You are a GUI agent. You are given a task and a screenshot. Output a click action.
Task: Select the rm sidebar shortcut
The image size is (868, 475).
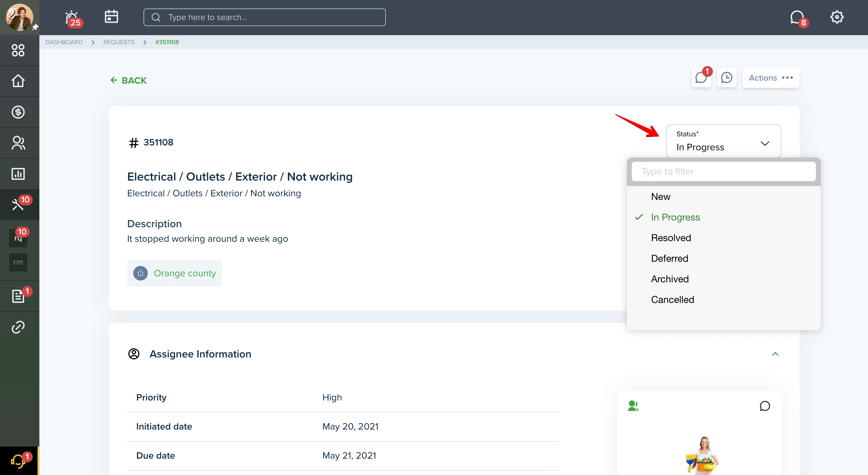click(x=18, y=262)
